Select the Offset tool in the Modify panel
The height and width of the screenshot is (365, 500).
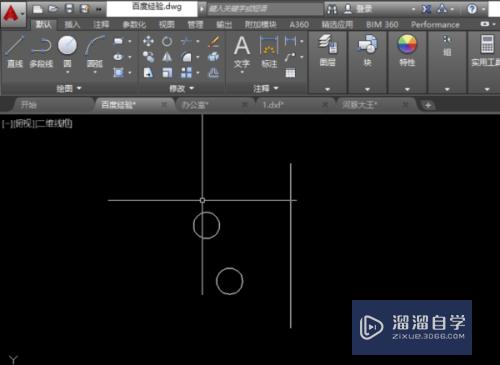coord(214,73)
